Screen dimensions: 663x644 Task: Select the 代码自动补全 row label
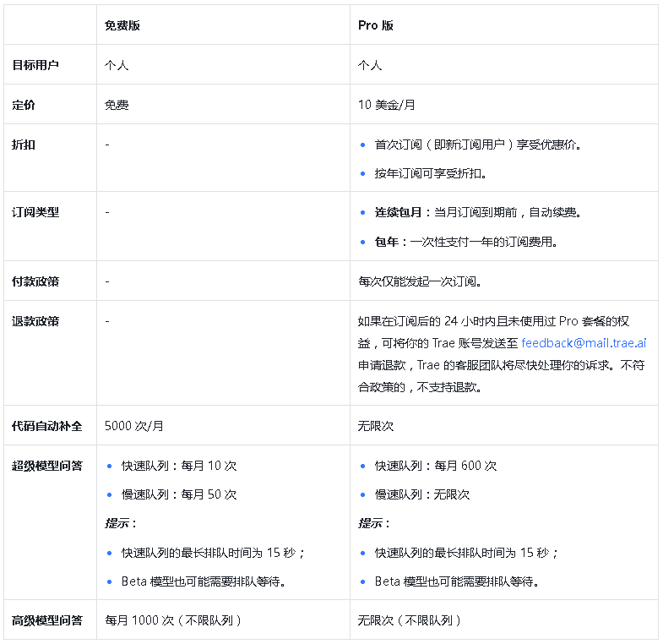click(x=47, y=425)
